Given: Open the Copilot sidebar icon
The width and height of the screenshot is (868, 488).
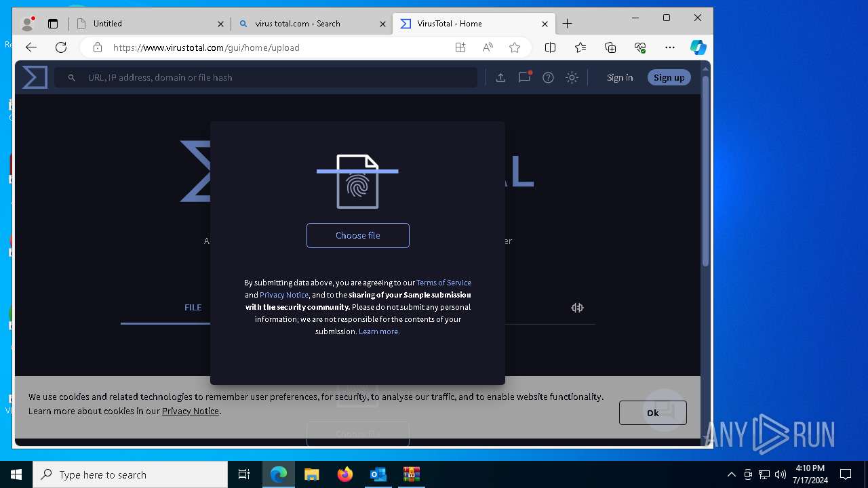Looking at the screenshot, I should pyautogui.click(x=698, y=47).
